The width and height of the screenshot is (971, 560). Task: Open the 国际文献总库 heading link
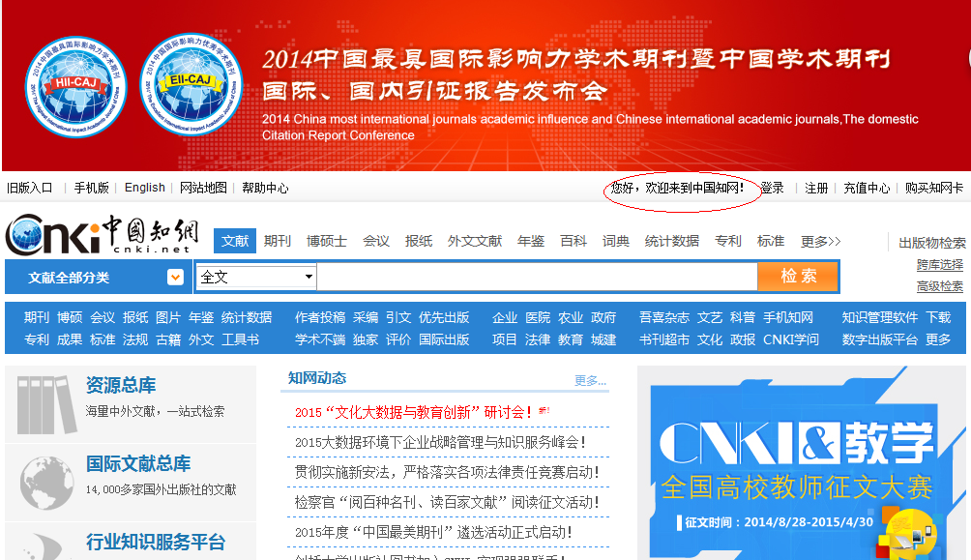(x=138, y=463)
